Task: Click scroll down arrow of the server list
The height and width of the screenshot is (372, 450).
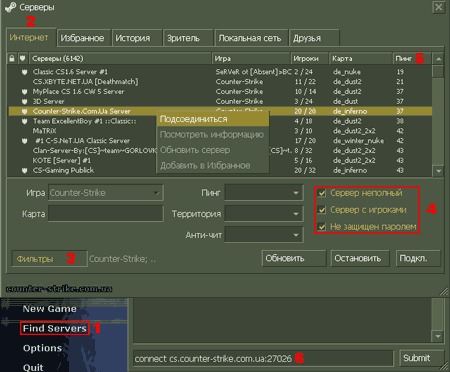Action: (438, 171)
